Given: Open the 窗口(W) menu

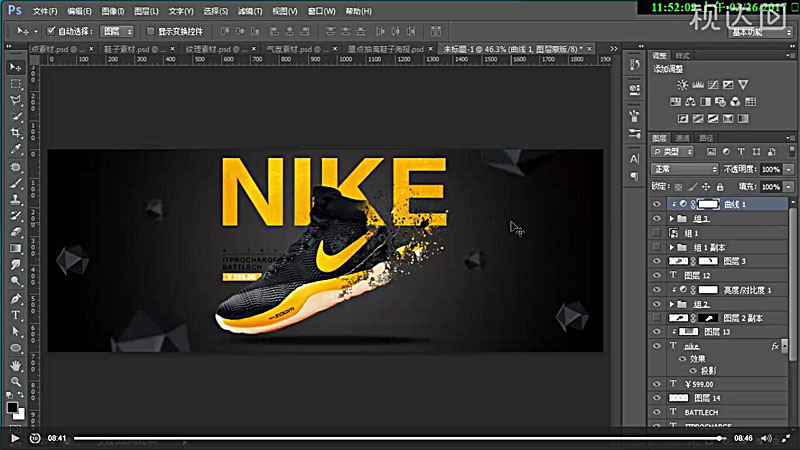Looking at the screenshot, I should tap(321, 11).
